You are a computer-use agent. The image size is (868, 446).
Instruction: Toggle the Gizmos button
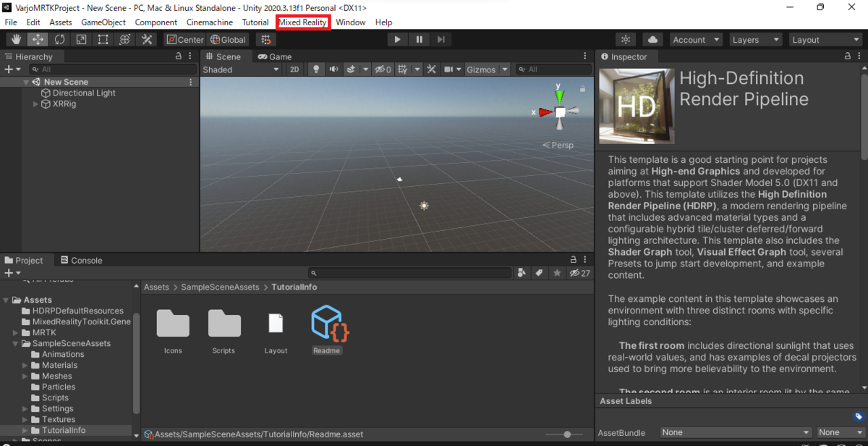click(481, 70)
